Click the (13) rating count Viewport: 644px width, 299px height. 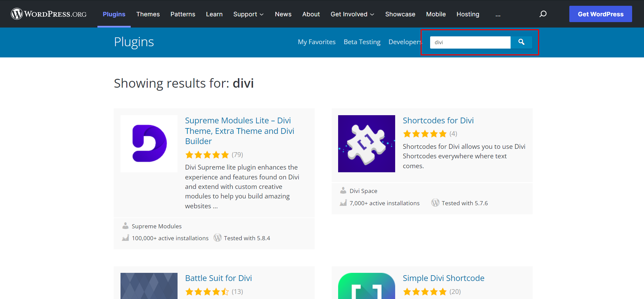[x=237, y=292]
